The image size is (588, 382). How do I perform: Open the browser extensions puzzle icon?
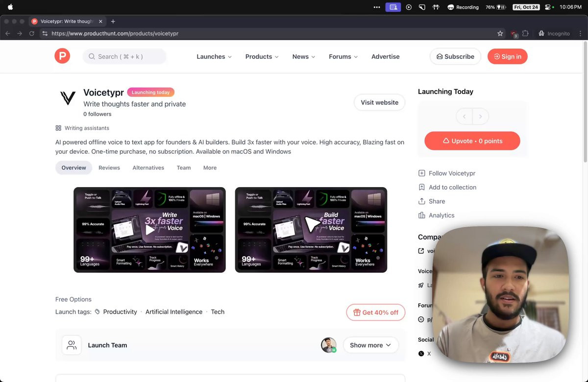coord(525,33)
